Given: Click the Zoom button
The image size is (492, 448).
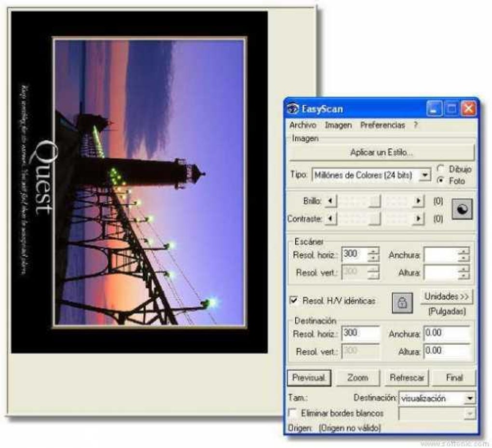Looking at the screenshot, I should tap(358, 378).
